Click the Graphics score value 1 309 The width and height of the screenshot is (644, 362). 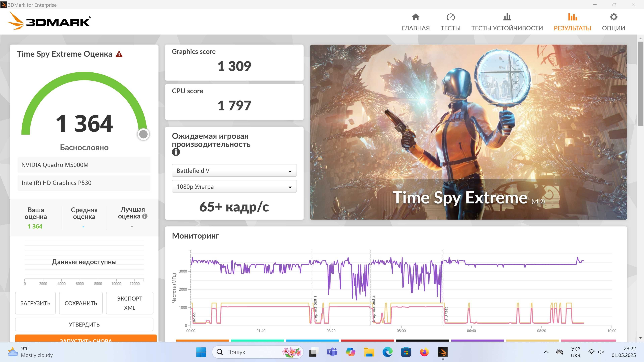pos(234,66)
